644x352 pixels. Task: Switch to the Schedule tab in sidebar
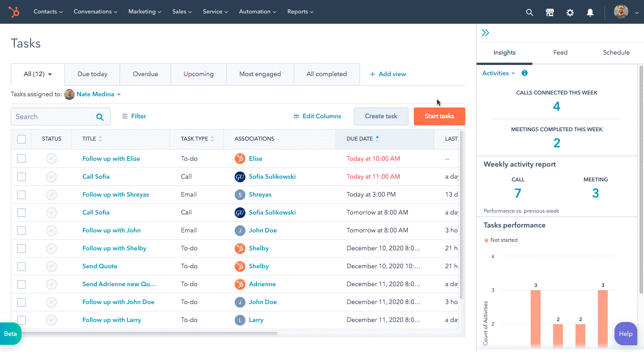(616, 52)
